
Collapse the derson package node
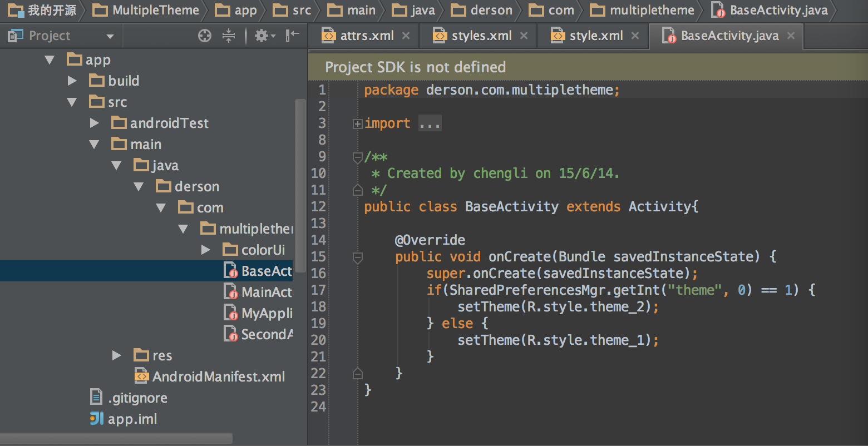tap(139, 186)
